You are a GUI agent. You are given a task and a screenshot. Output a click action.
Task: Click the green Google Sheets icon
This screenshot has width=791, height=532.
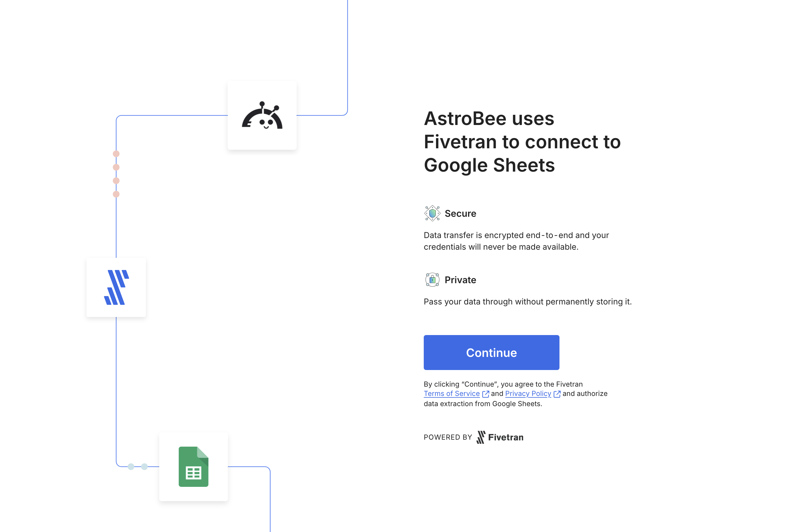pyautogui.click(x=193, y=466)
